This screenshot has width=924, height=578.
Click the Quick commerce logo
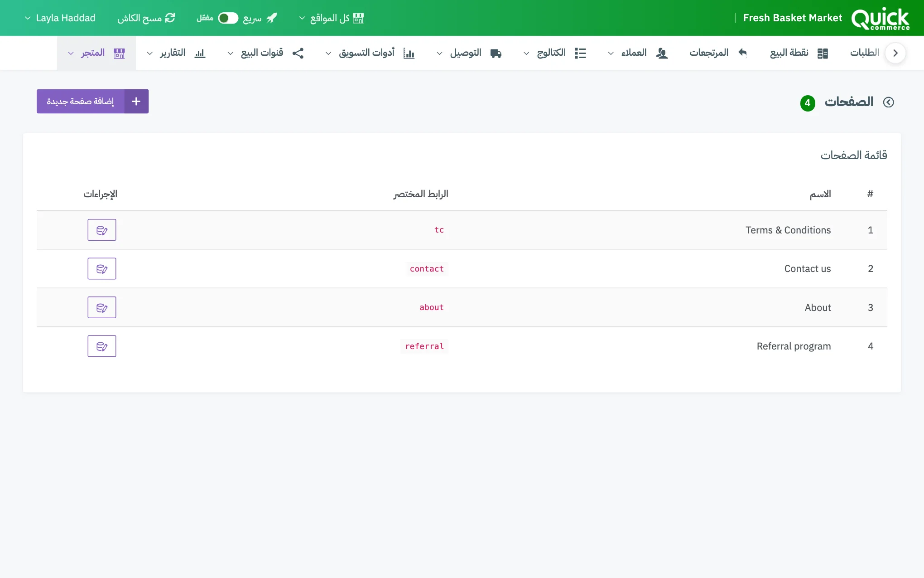coord(881,19)
